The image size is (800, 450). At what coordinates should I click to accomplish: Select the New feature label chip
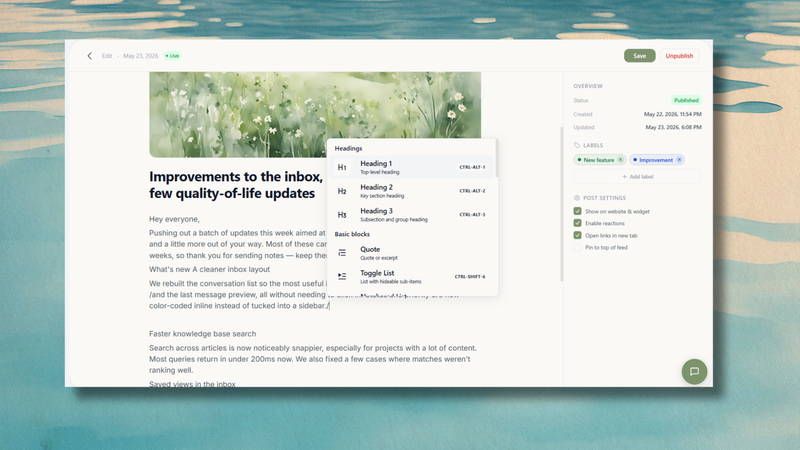pyautogui.click(x=599, y=160)
